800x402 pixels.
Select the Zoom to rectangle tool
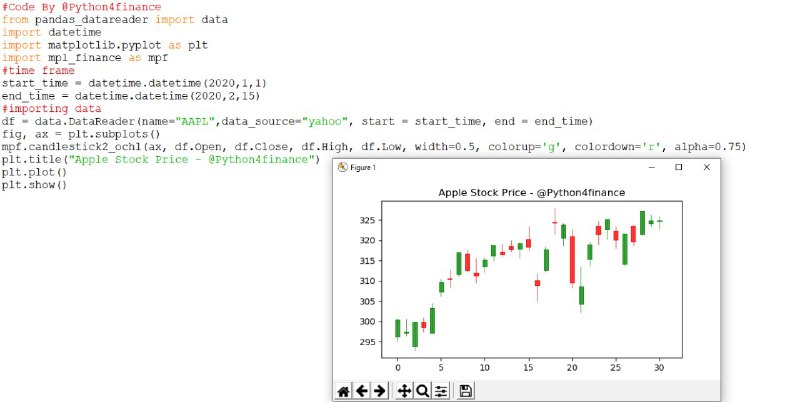pyautogui.click(x=422, y=391)
